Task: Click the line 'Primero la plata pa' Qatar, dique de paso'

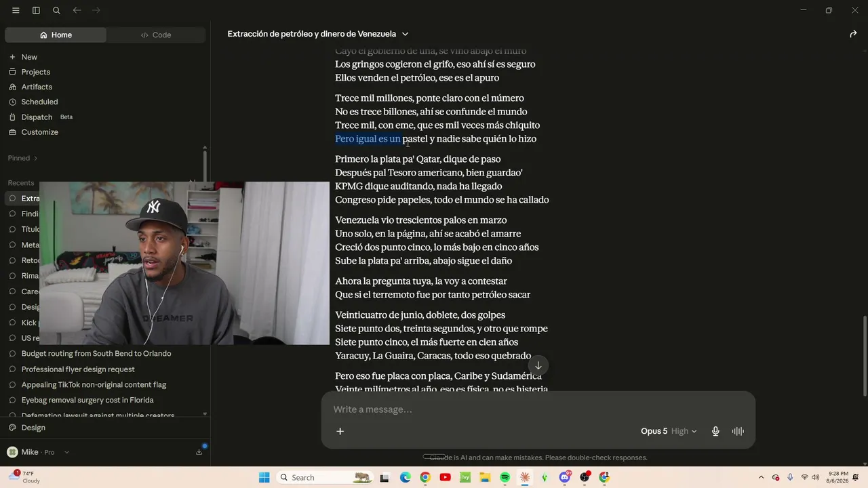Action: 418,159
